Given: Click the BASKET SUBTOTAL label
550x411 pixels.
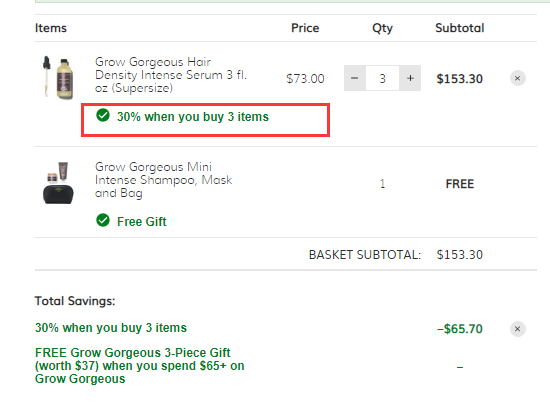Looking at the screenshot, I should [365, 255].
